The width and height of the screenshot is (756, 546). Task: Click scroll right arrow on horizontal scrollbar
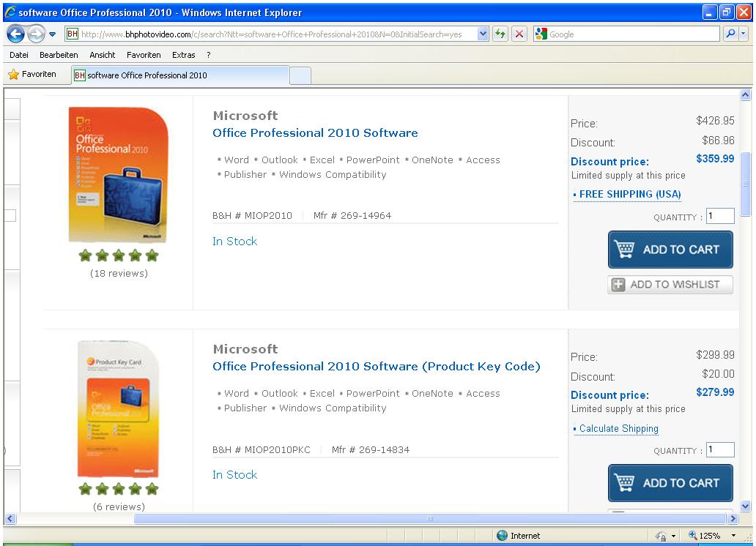(733, 518)
